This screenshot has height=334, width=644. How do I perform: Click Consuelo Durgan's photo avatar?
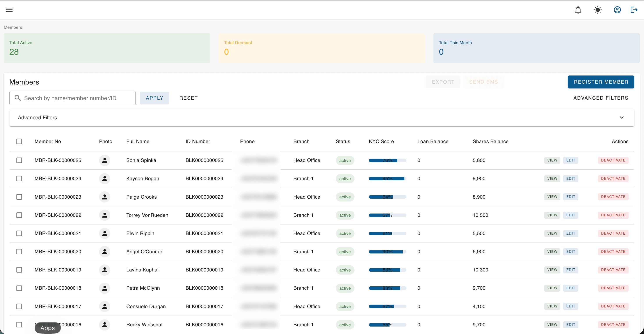[x=105, y=306]
